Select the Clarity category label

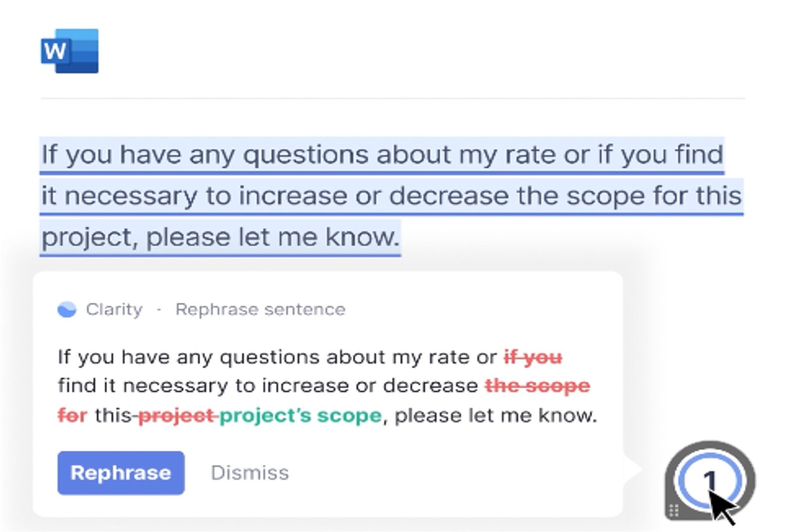click(114, 310)
